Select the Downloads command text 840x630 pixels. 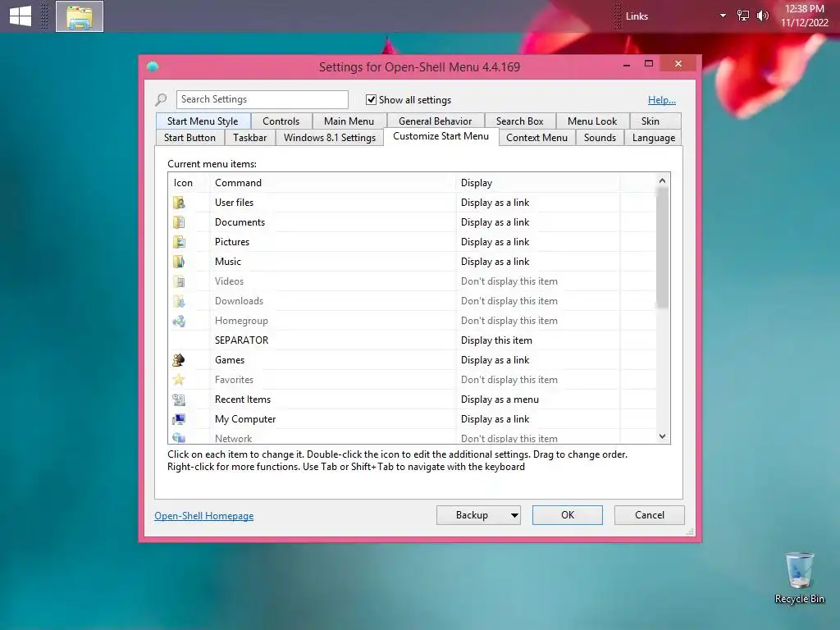[x=239, y=301]
